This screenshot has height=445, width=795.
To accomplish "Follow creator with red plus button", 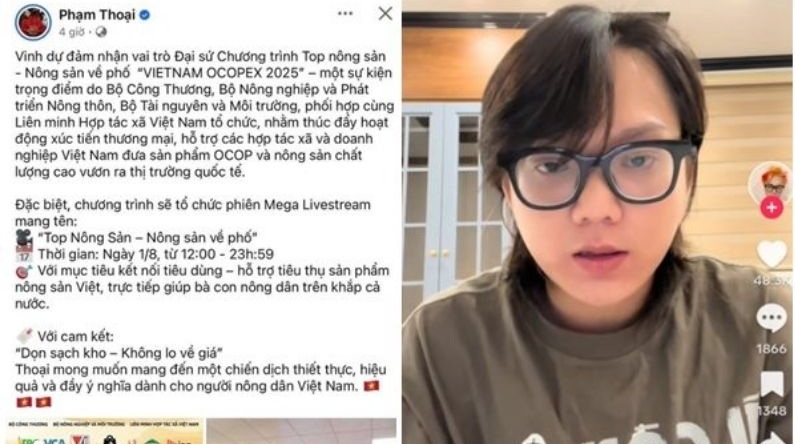I will [772, 207].
